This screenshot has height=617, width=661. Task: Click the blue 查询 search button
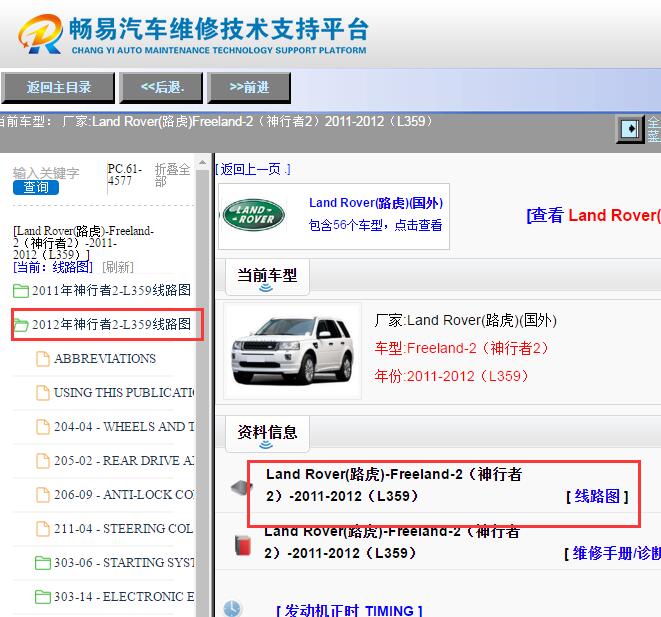pyautogui.click(x=36, y=187)
